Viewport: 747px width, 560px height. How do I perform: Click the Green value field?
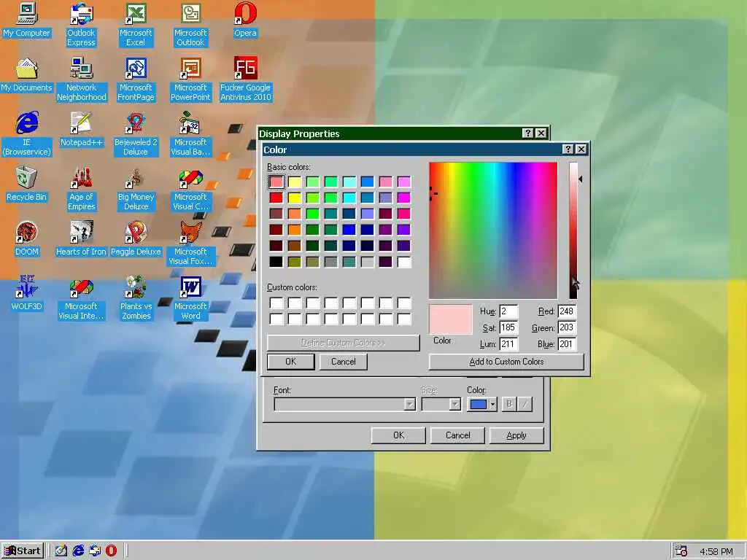click(567, 327)
